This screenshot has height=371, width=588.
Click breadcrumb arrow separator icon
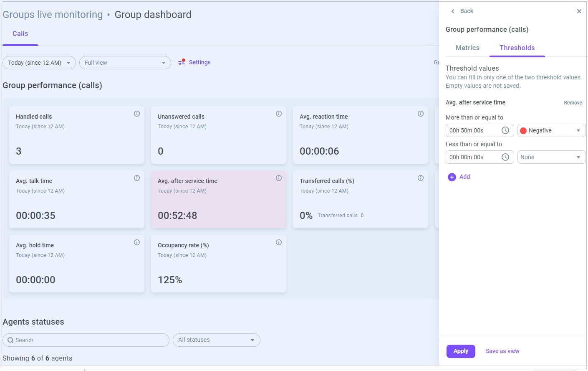[x=109, y=15]
